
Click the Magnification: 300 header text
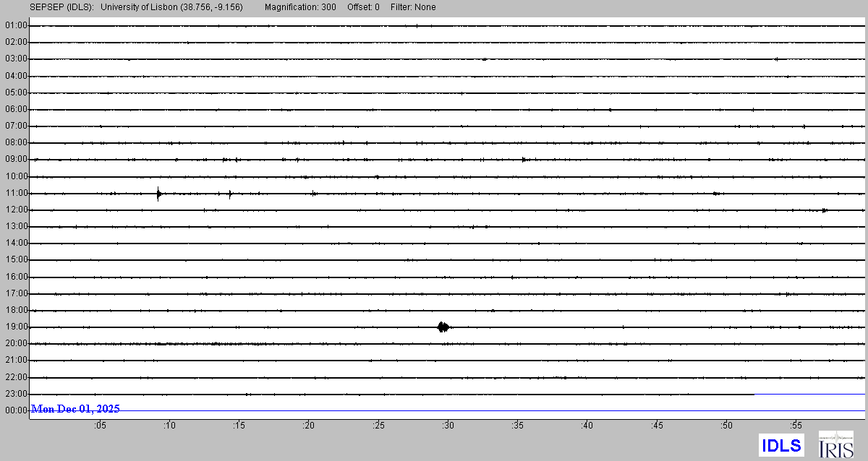[x=300, y=7]
